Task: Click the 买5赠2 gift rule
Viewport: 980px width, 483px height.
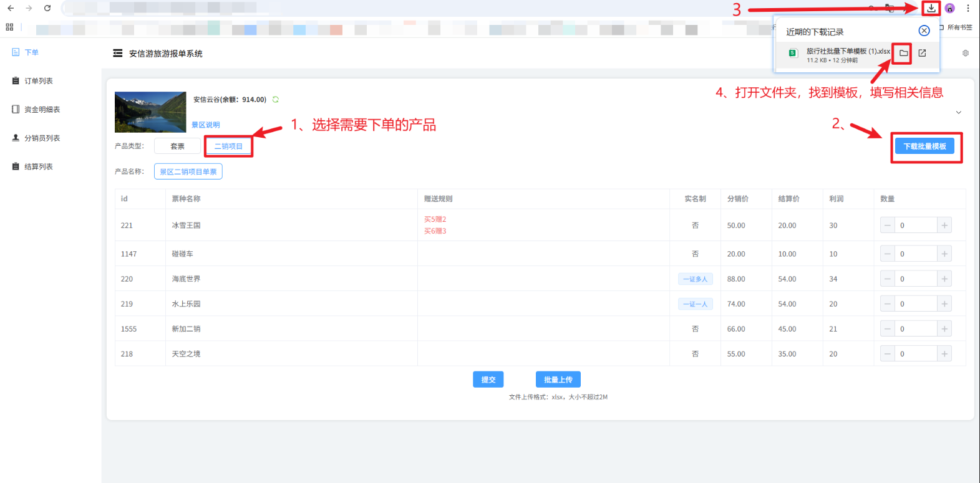Action: 435,219
